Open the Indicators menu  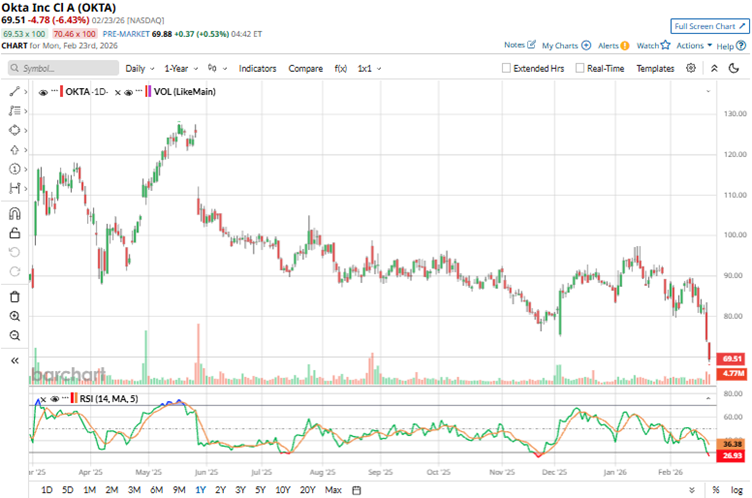click(x=258, y=68)
